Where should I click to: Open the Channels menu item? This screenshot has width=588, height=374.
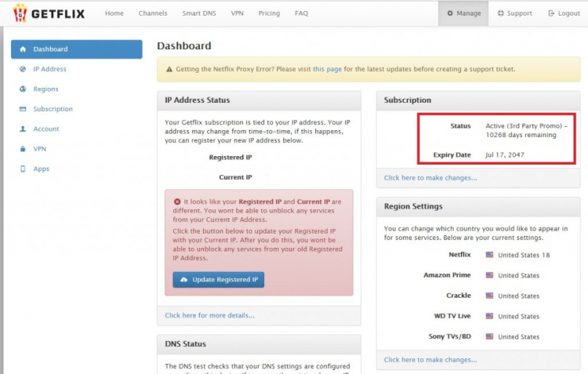pos(153,13)
